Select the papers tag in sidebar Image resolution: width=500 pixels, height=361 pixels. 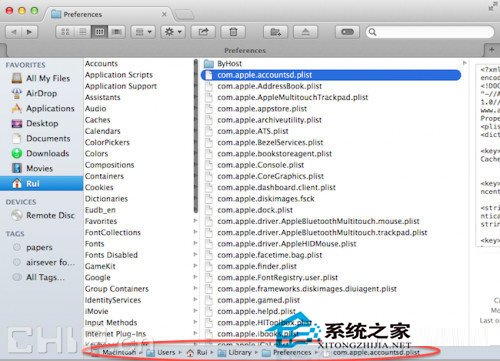(x=39, y=247)
